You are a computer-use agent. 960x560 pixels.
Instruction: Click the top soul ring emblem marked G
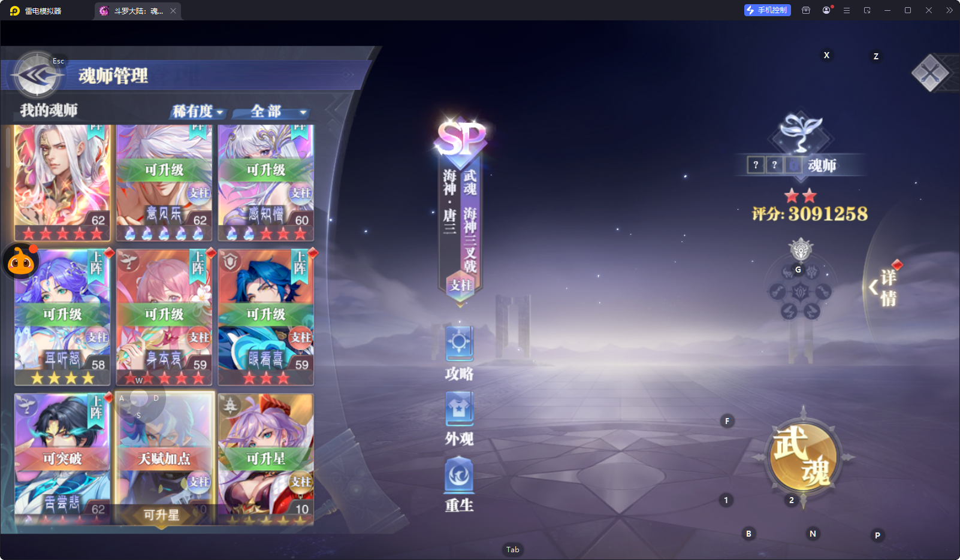tap(801, 250)
